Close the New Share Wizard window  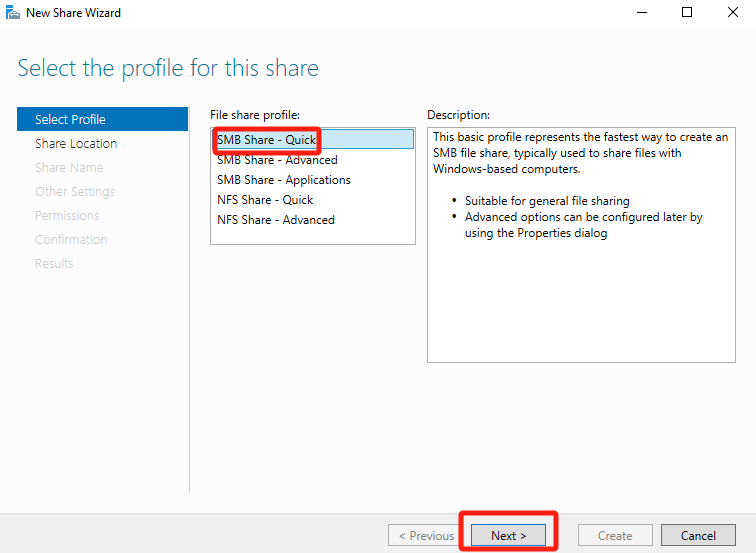coord(732,13)
